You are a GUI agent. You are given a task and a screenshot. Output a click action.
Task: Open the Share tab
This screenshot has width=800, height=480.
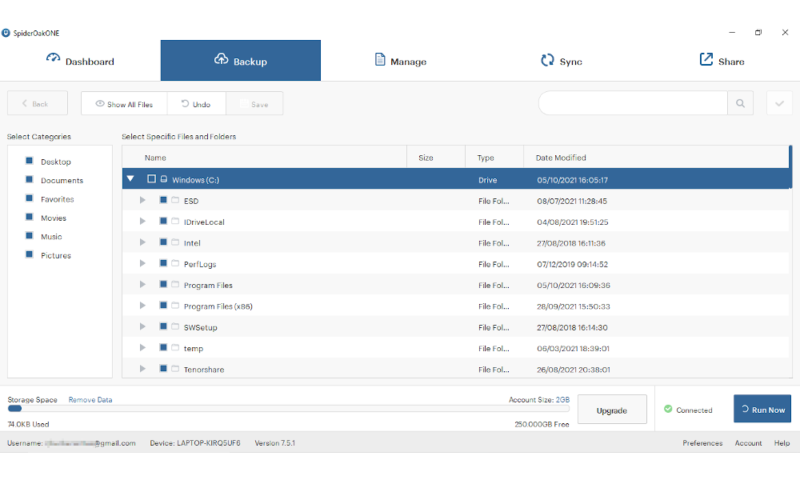(x=721, y=61)
